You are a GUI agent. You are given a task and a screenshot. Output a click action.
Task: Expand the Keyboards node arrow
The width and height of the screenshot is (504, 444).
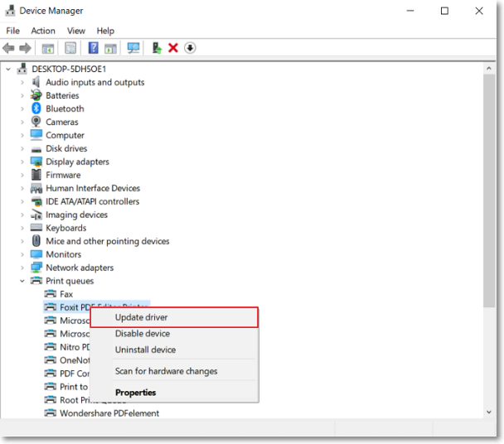pyautogui.click(x=22, y=228)
